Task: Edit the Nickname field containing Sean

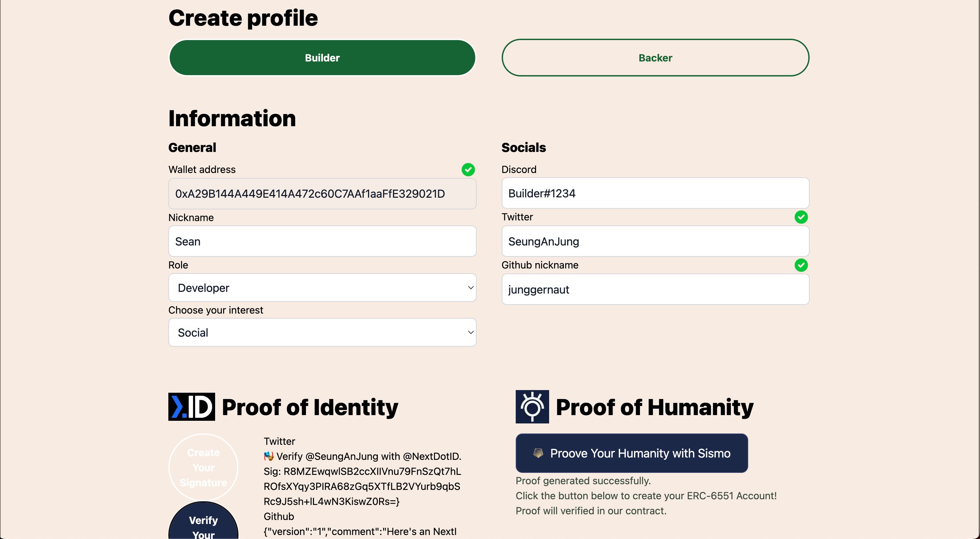Action: (322, 241)
